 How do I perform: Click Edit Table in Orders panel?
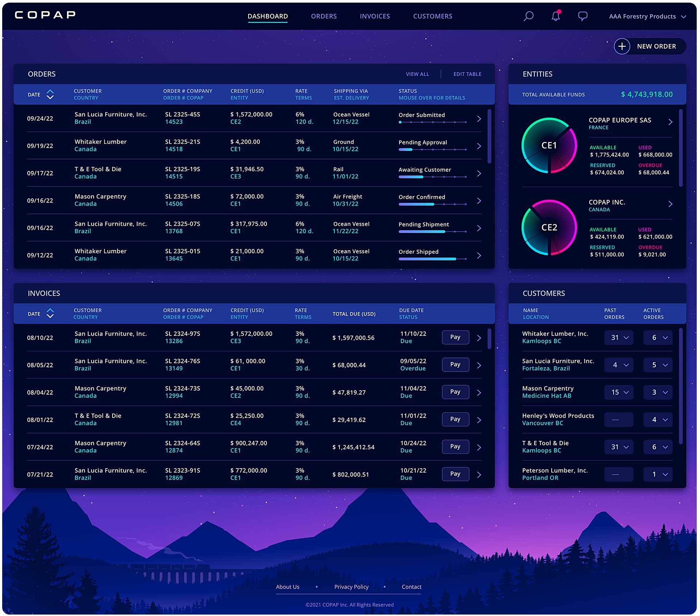(467, 74)
